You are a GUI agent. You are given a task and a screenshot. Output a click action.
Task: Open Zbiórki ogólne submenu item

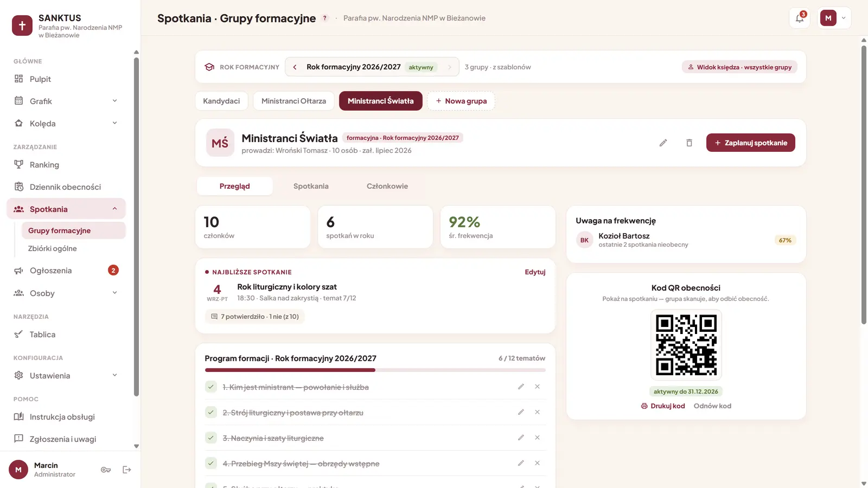73,248
